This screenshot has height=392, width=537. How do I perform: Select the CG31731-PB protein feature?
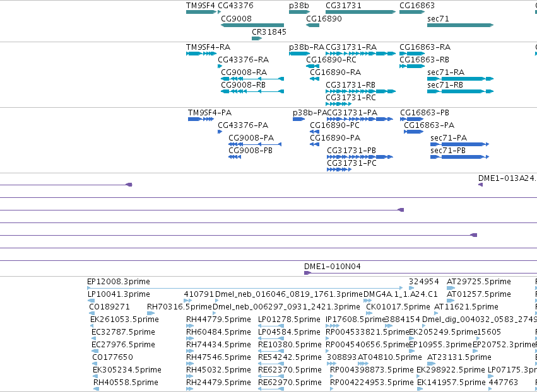(360, 157)
